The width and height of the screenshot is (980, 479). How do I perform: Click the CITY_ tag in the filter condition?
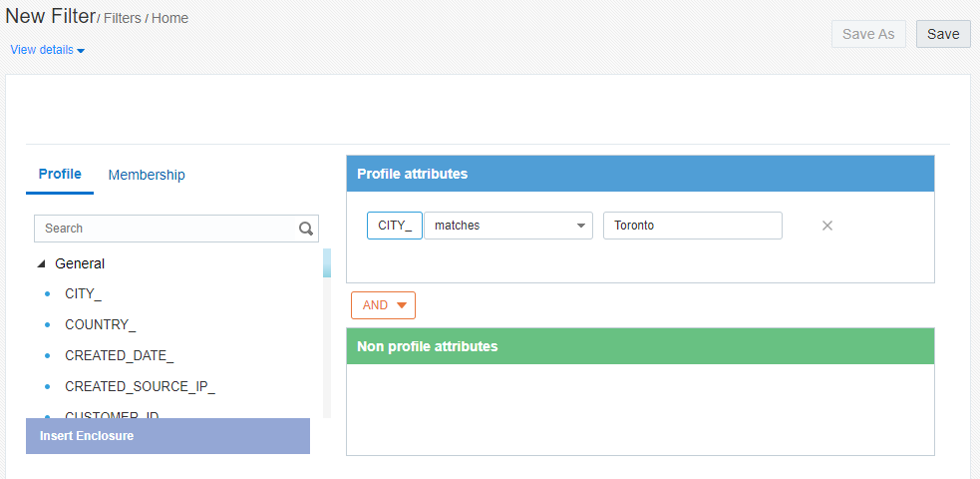click(395, 226)
